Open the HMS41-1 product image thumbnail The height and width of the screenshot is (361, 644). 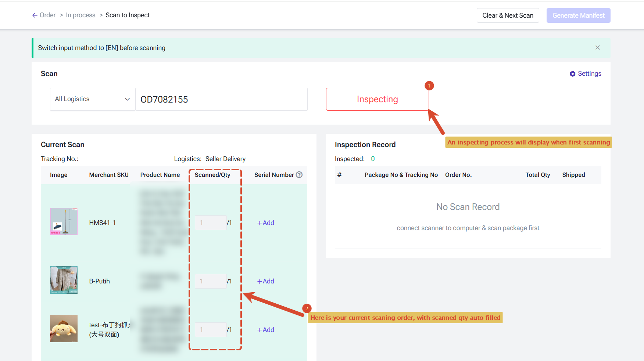coord(64,221)
